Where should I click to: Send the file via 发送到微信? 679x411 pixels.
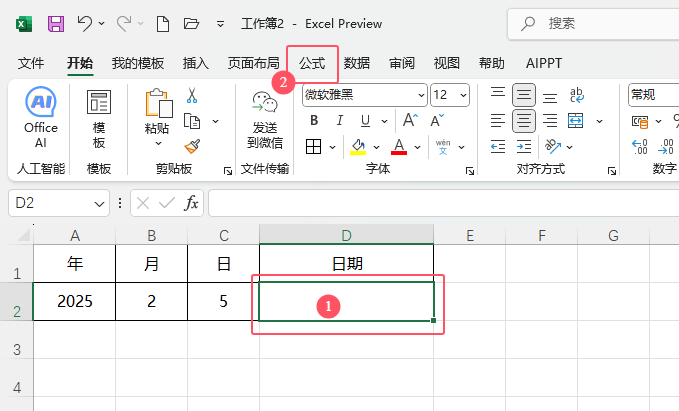pos(265,120)
